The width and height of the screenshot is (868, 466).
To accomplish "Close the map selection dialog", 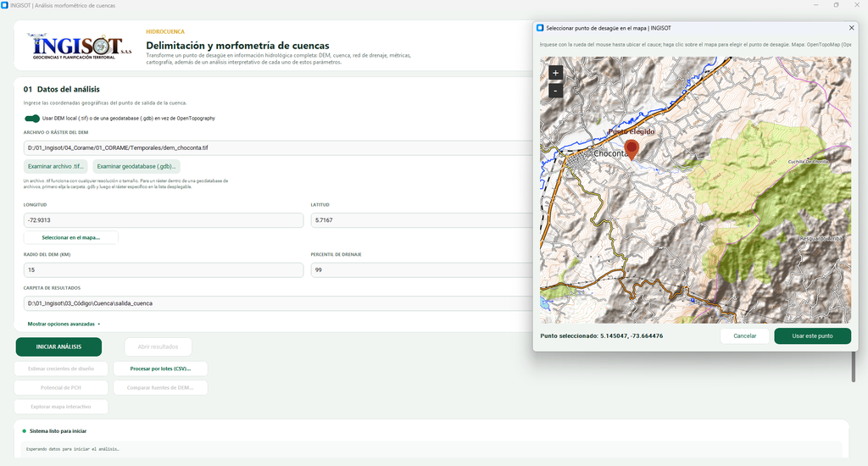I will click(851, 28).
